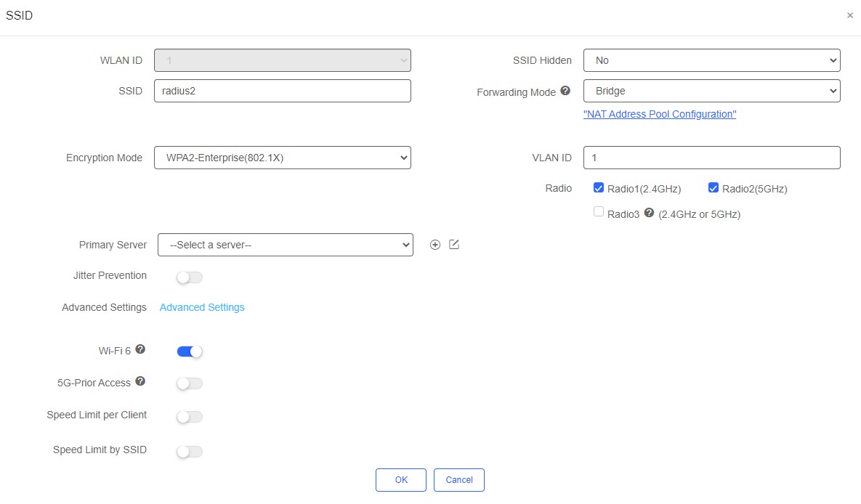Click the Radio3 help question icon

coord(649,213)
